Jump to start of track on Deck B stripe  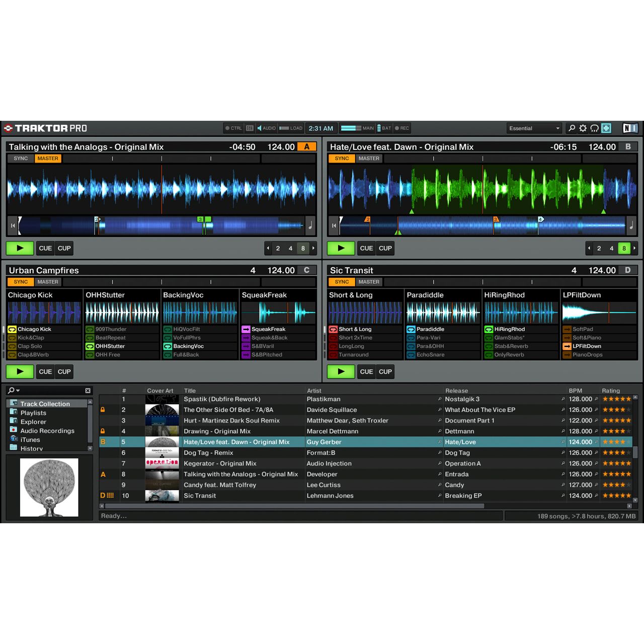[334, 226]
